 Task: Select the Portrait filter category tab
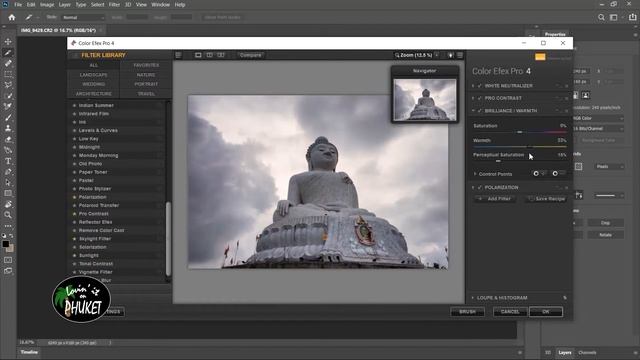146,84
